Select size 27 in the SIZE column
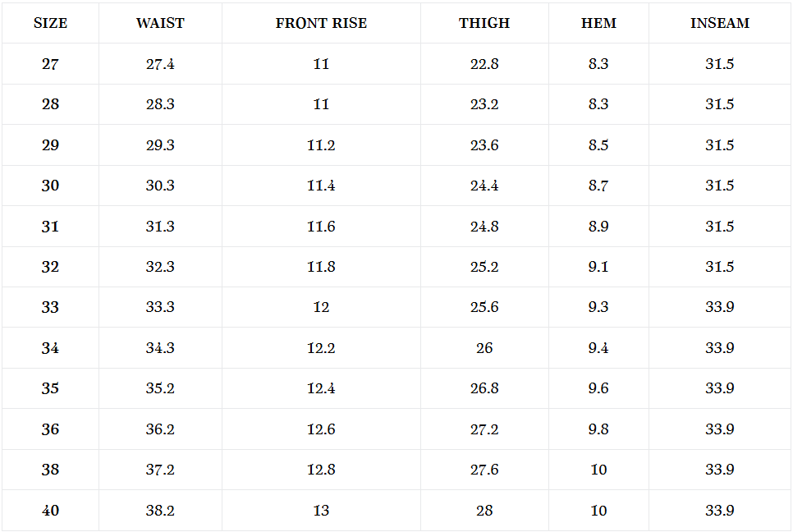The image size is (793, 532). coord(50,64)
